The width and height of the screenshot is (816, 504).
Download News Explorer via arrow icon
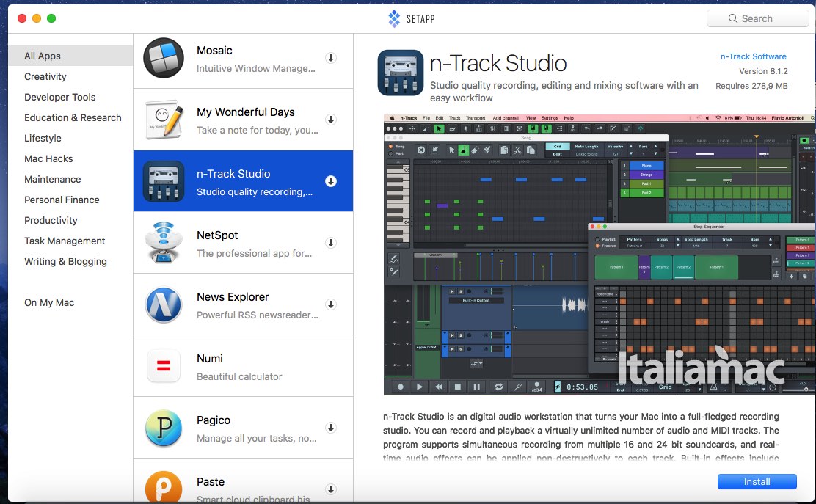(330, 304)
